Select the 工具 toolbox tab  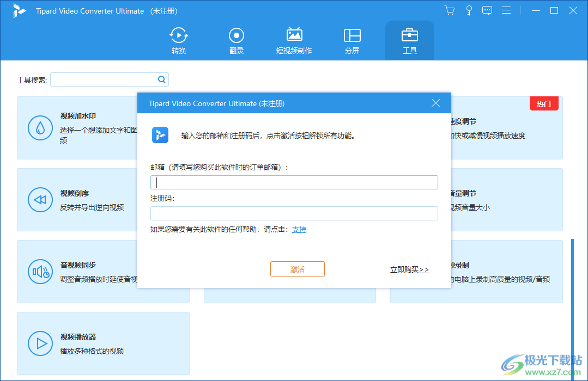pyautogui.click(x=409, y=40)
